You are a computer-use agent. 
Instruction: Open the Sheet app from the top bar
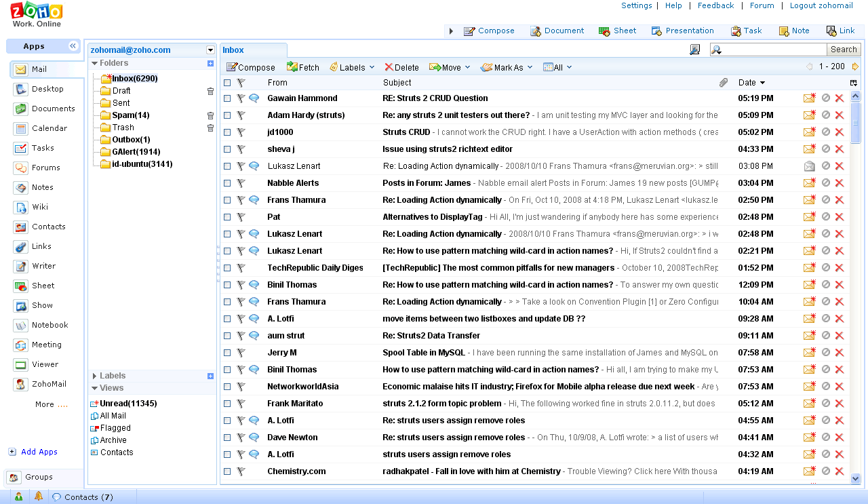[x=617, y=30]
